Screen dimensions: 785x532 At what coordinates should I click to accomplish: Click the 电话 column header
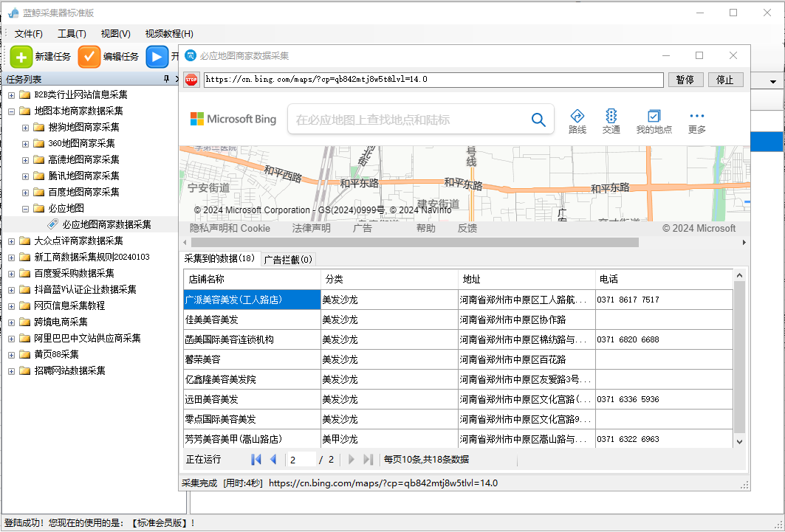coord(665,280)
